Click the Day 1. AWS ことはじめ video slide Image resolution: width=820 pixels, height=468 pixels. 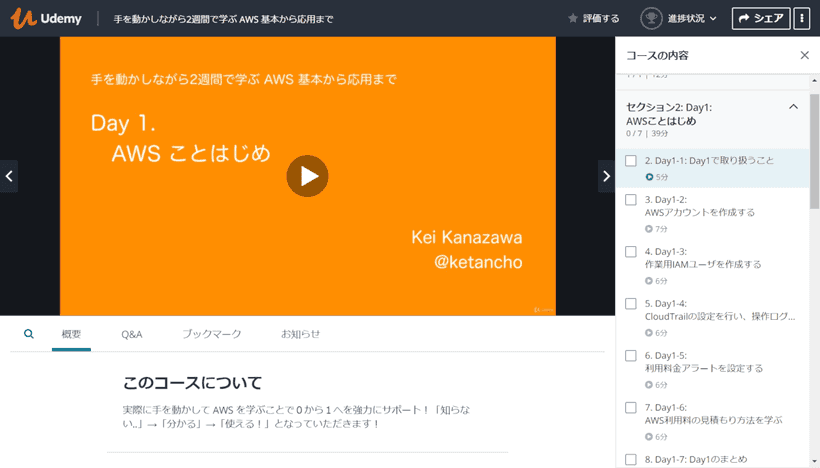click(x=308, y=176)
